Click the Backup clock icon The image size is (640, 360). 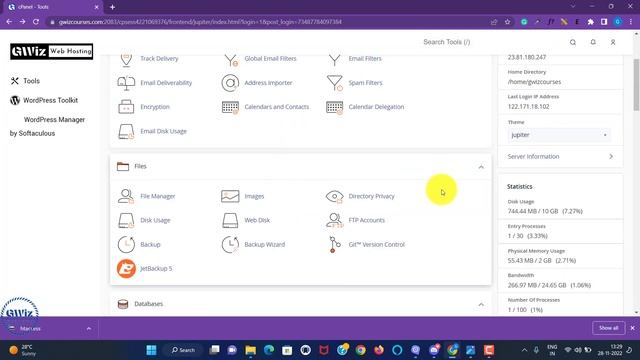click(126, 244)
